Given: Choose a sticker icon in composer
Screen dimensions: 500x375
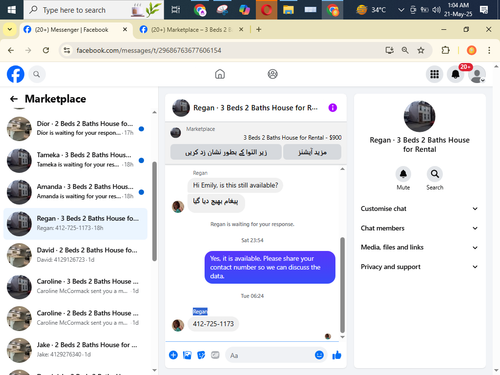Looking at the screenshot, I should pos(201,355).
